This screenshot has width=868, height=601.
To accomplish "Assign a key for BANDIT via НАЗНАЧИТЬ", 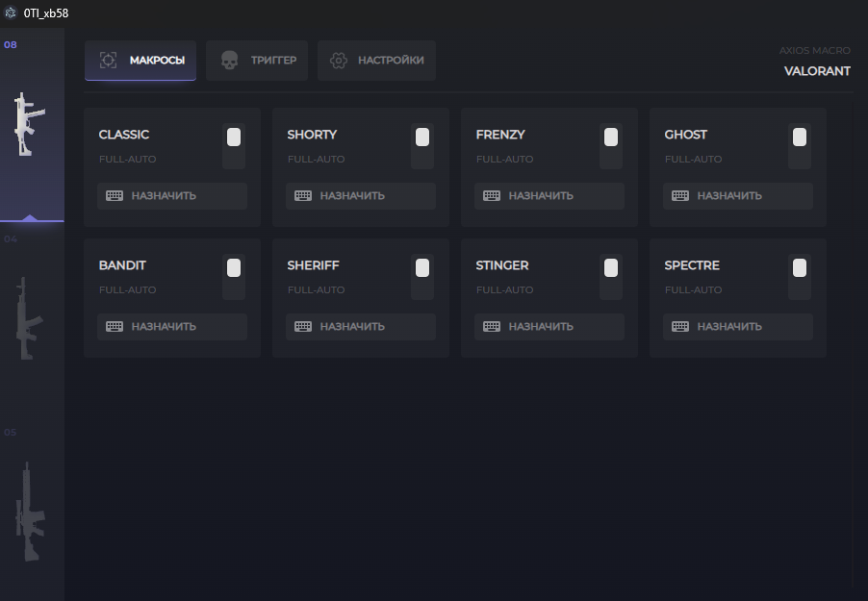I will (x=172, y=327).
